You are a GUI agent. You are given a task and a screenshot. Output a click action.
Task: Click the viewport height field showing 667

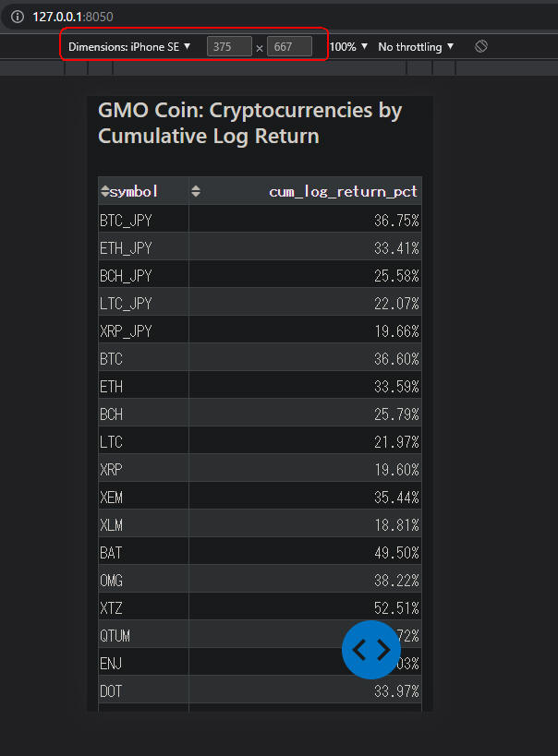[289, 47]
